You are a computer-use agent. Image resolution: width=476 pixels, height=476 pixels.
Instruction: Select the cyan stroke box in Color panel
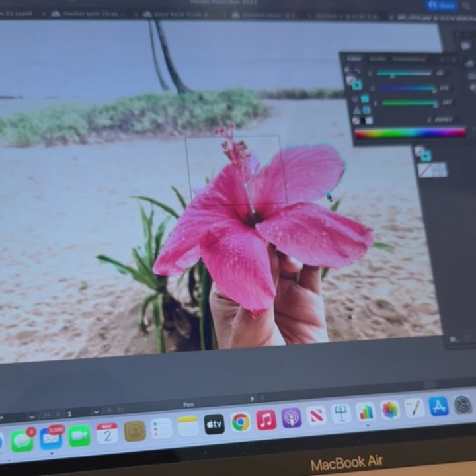tap(357, 85)
